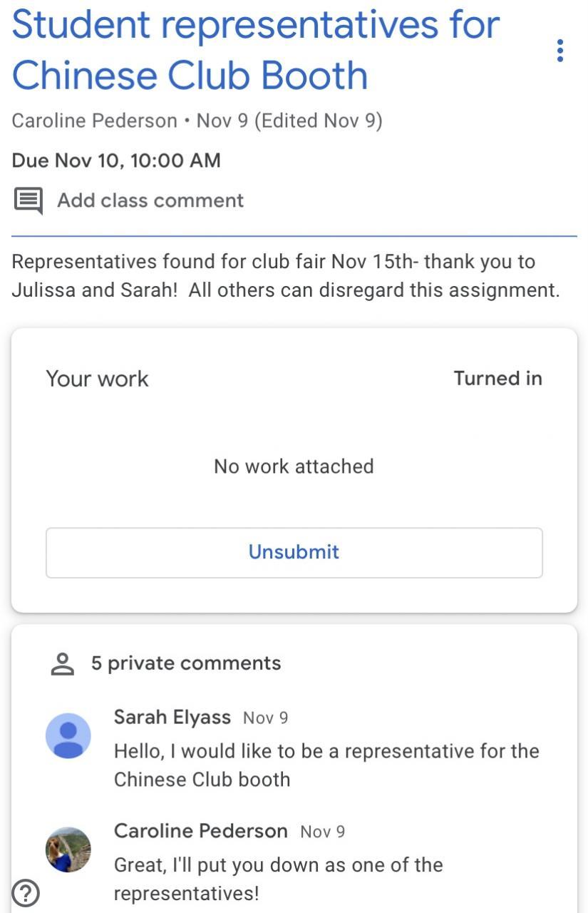Click Caroline's reply "Great, I'll put you down"
Viewport: 588px width, 913px height.
pyautogui.click(x=278, y=879)
